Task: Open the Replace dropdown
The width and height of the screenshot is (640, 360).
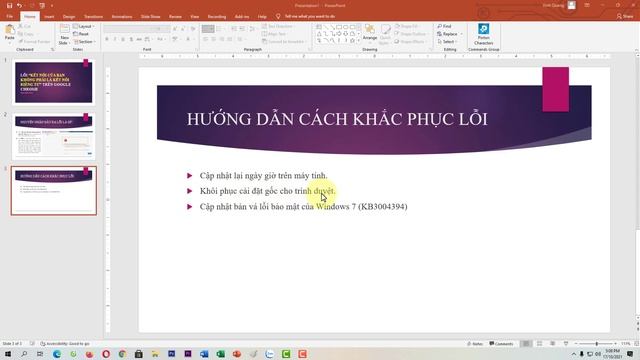Action: point(449,34)
